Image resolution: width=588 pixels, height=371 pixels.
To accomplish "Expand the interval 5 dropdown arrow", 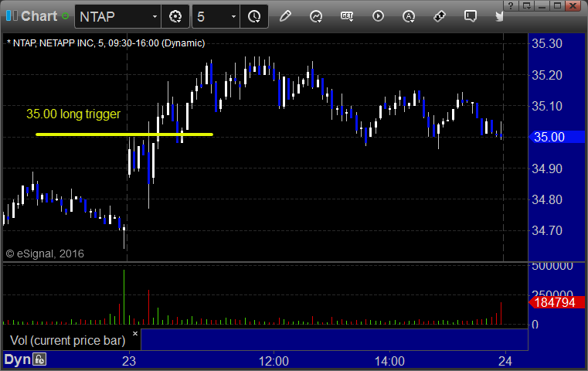I will click(x=233, y=16).
